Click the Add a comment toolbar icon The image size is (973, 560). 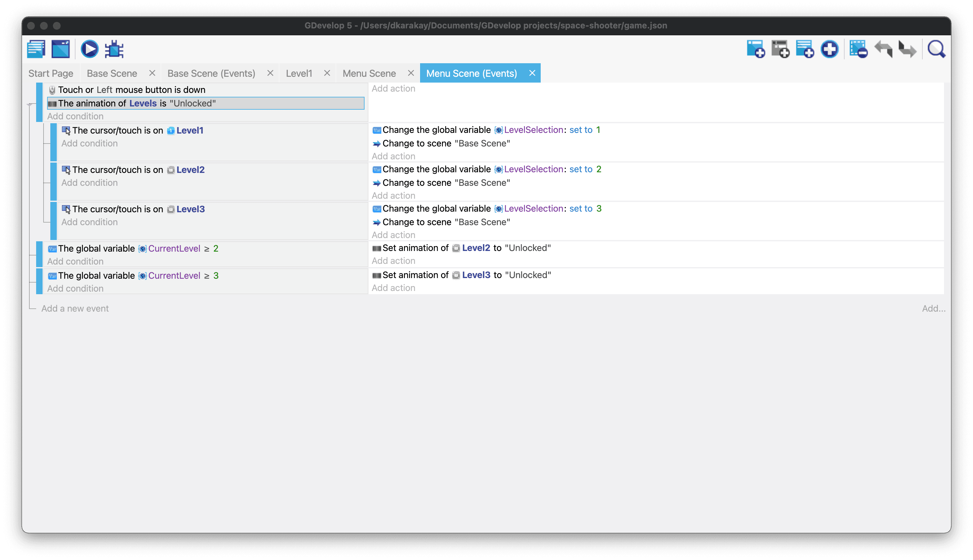tap(805, 49)
